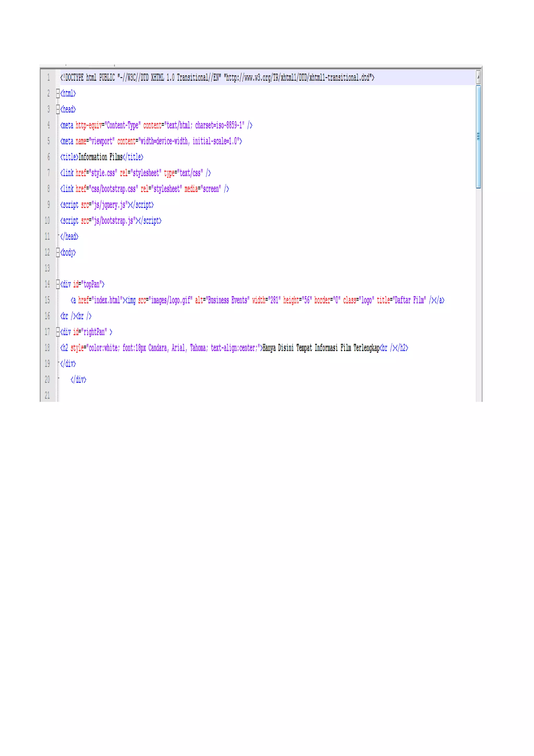The image size is (534, 756).
Task: Click the 'Information Films' title text
Action: pos(100,157)
